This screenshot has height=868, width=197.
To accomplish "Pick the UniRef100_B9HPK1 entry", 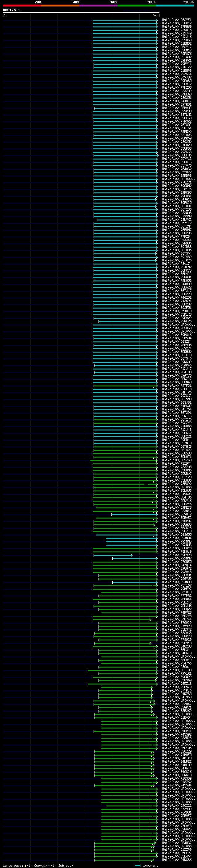I will (x=177, y=61).
